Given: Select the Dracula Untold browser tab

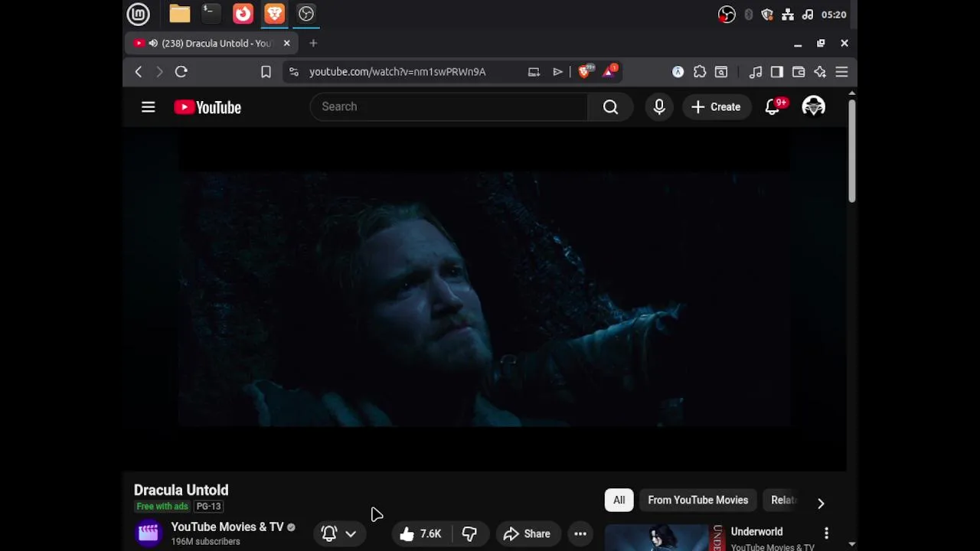Looking at the screenshot, I should coord(211,44).
